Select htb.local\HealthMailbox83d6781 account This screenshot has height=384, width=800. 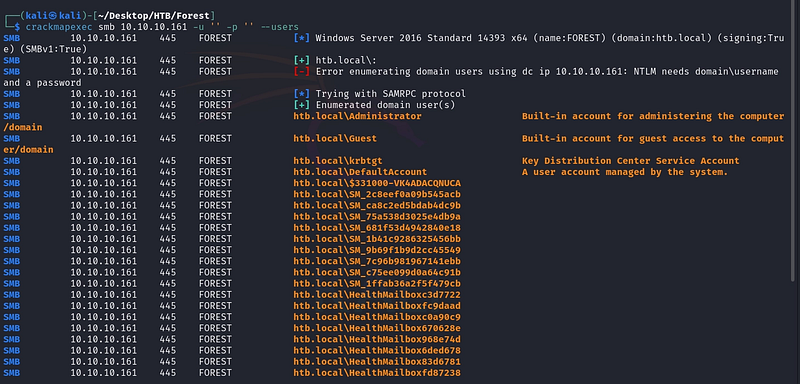coord(377,362)
